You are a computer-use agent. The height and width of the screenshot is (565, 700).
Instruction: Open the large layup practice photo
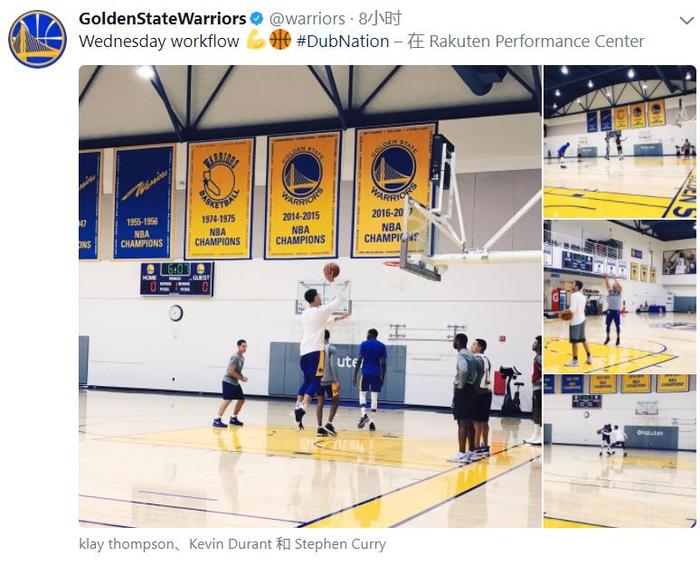(x=310, y=296)
